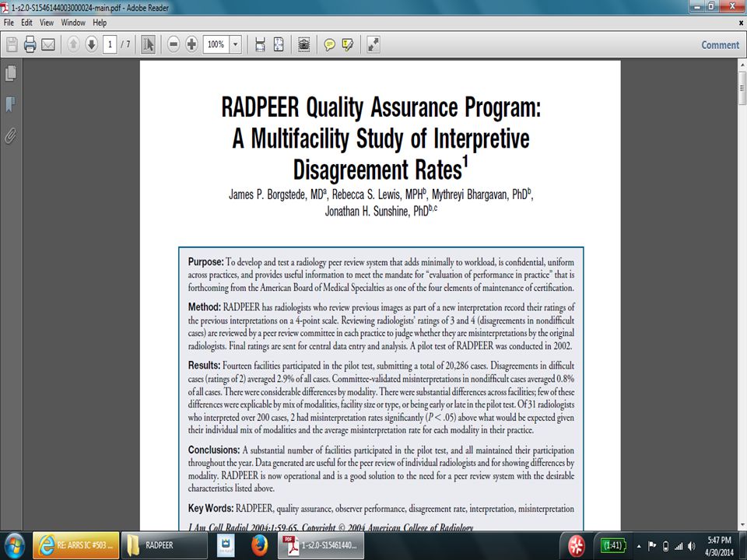
Task: Open the RADPEER folder taskbar item
Action: (164, 545)
